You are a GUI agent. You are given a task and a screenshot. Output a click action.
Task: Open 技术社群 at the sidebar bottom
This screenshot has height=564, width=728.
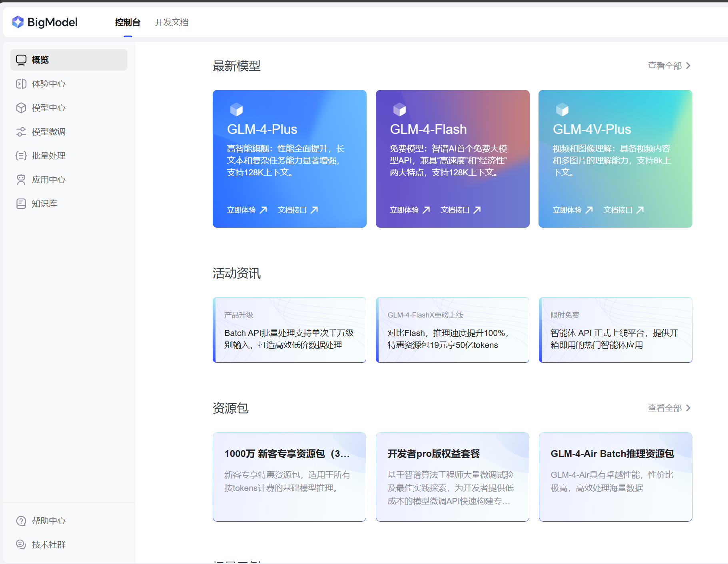pyautogui.click(x=69, y=544)
